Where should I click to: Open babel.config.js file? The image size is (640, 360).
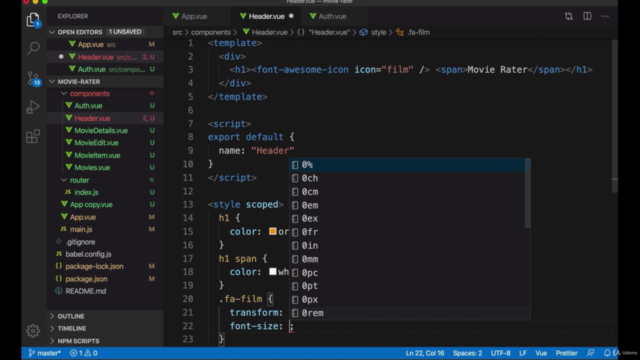105,254
